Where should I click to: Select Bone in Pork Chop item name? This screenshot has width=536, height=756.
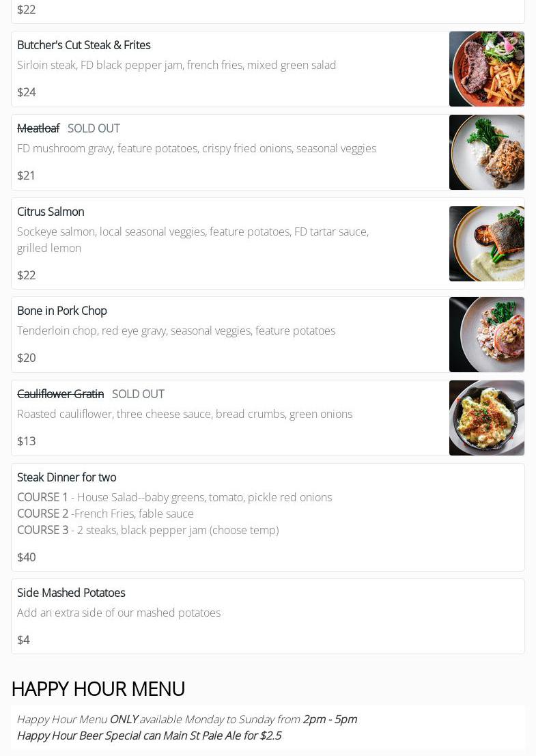click(x=61, y=311)
